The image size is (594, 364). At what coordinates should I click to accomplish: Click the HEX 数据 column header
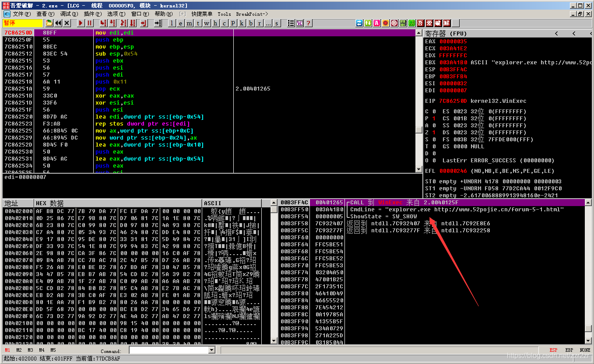118,203
